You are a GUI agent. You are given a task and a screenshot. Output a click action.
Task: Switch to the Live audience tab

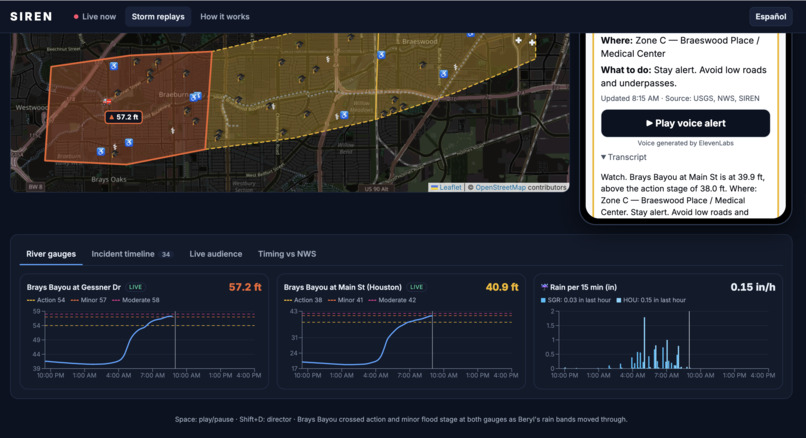[x=215, y=254]
